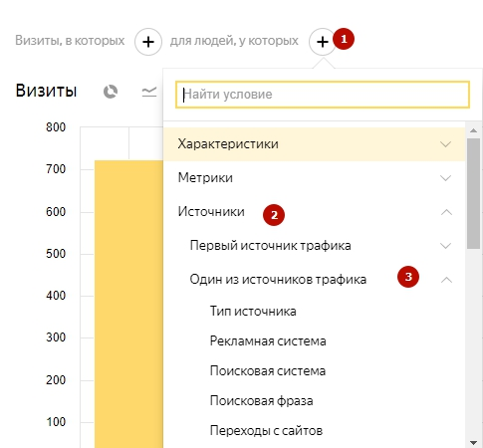Select 'Поисковая фраза' condition

261,401
